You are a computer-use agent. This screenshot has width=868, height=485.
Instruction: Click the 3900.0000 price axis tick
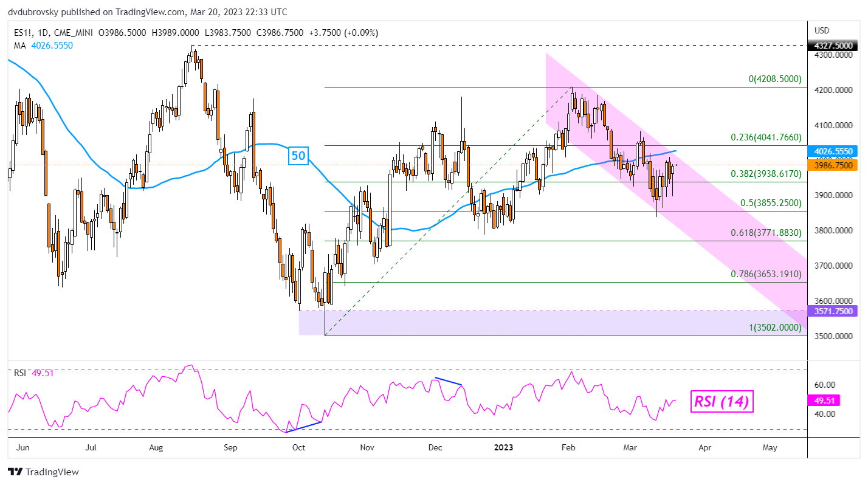(x=835, y=196)
